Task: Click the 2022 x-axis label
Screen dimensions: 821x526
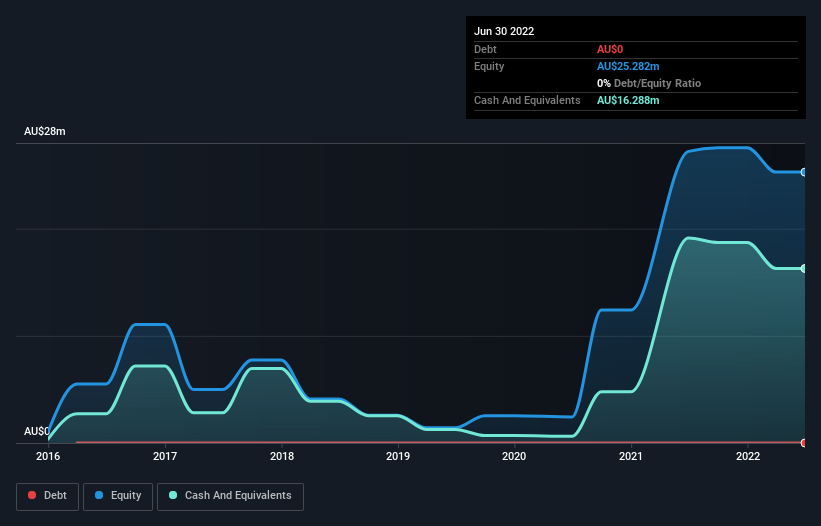Action: tap(748, 456)
